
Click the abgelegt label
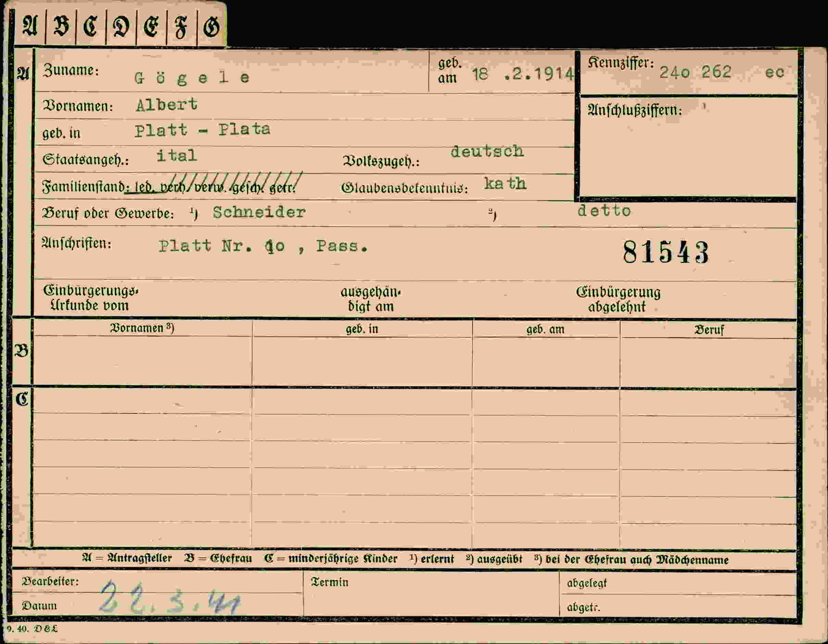pyautogui.click(x=587, y=583)
